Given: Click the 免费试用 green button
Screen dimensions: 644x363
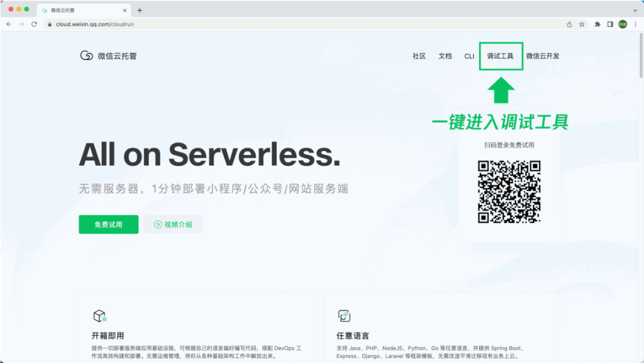Looking at the screenshot, I should coord(109,224).
